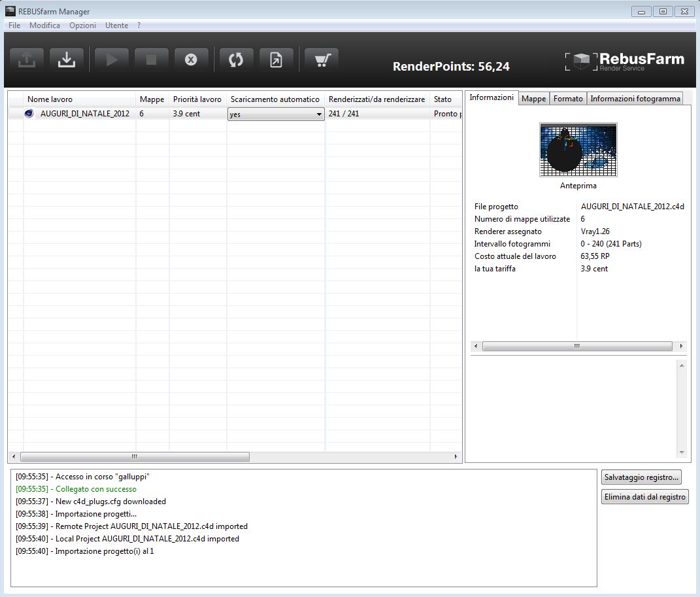Click the download results toolbar icon
The image size is (700, 597).
click(x=67, y=60)
